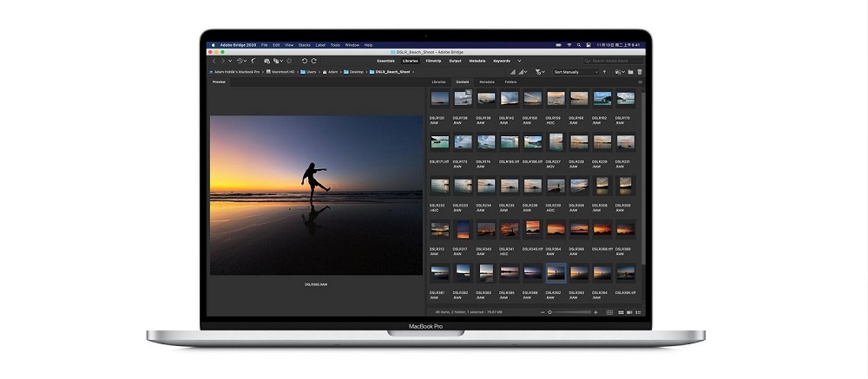868x379 pixels.
Task: Open the navigation history chevron dropdown
Action: pyautogui.click(x=230, y=61)
